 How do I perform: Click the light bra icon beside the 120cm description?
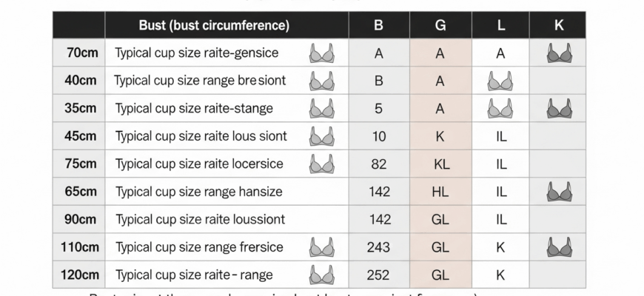coord(322,275)
